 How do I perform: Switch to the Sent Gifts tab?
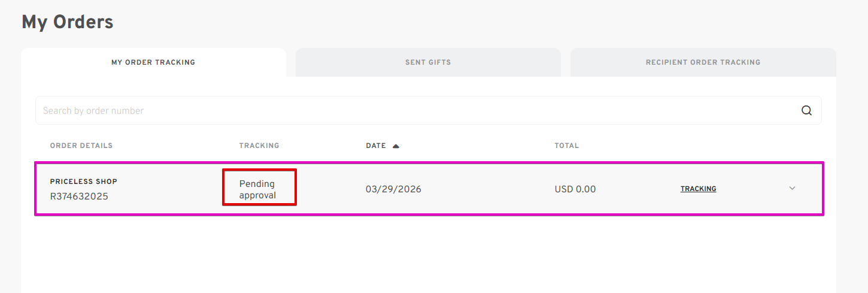pyautogui.click(x=428, y=62)
